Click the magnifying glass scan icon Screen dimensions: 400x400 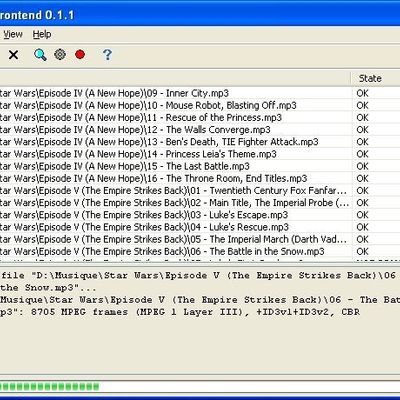point(40,54)
